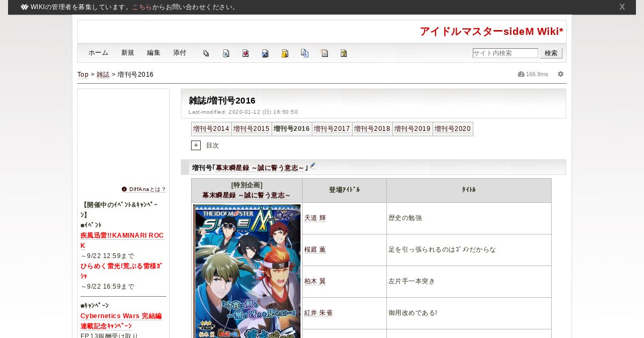644x338 pixels.
Task: Click the sideM magazine cover image
Action: pyautogui.click(x=247, y=271)
